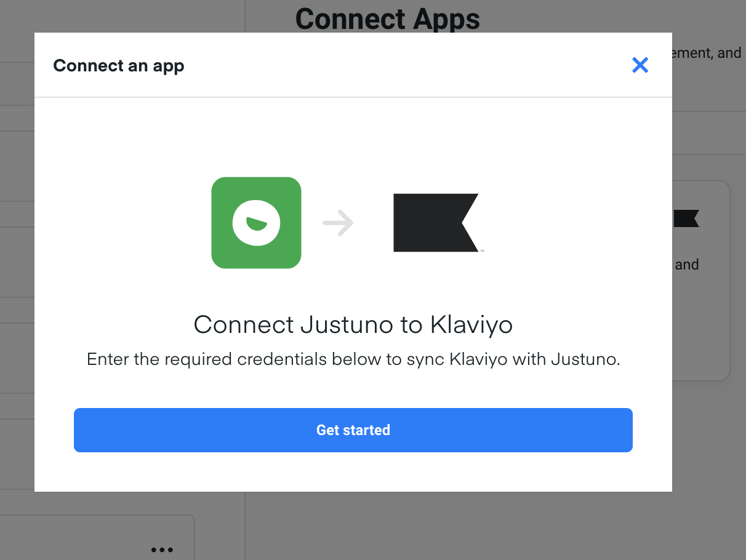The width and height of the screenshot is (746, 560).
Task: Close the Connect an app dialog
Action: [640, 65]
